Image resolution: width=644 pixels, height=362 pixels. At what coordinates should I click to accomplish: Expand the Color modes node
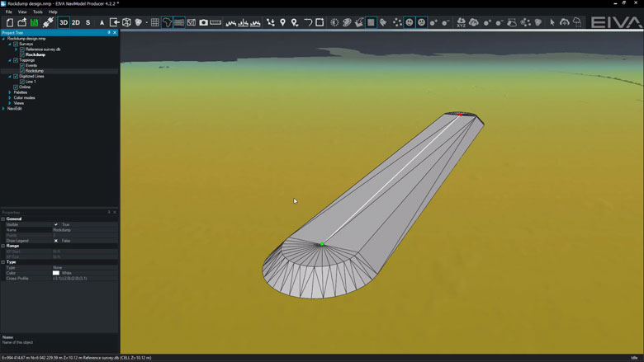(10, 97)
